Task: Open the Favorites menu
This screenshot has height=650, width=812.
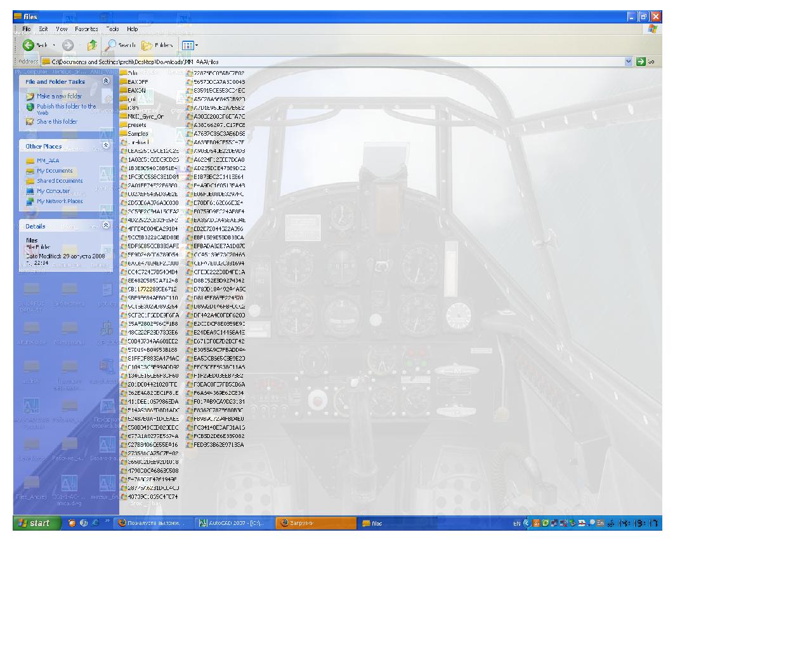Action: [x=86, y=29]
